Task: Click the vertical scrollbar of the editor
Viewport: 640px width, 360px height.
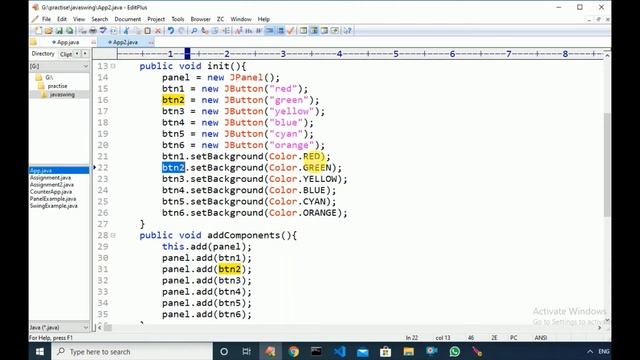Action: coord(607,165)
